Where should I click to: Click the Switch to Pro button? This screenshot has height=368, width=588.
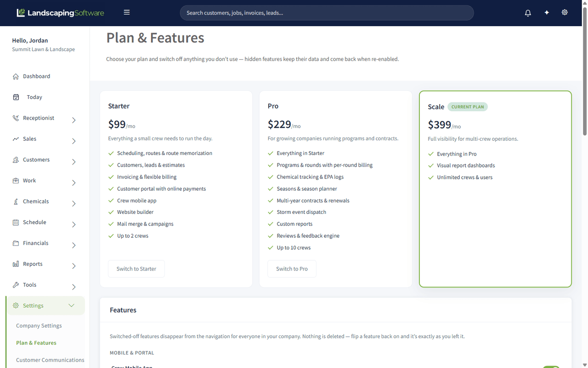pos(292,269)
